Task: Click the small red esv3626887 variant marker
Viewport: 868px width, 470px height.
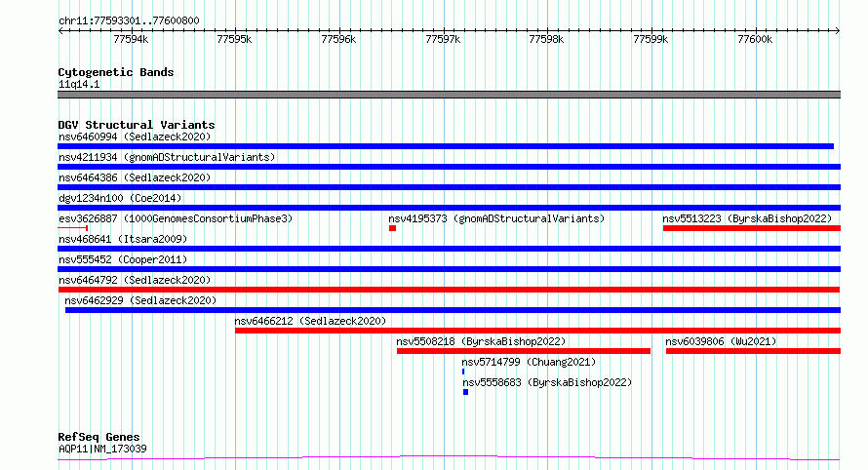Action: tap(72, 228)
